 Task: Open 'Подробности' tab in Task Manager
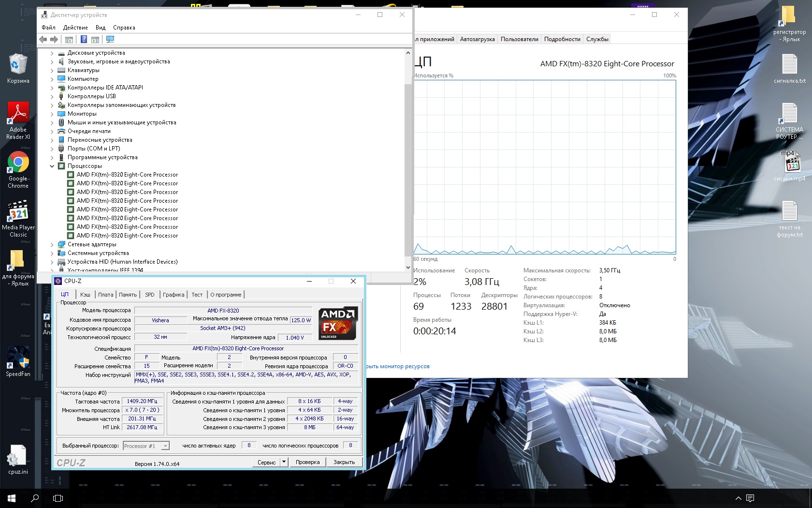(x=562, y=39)
